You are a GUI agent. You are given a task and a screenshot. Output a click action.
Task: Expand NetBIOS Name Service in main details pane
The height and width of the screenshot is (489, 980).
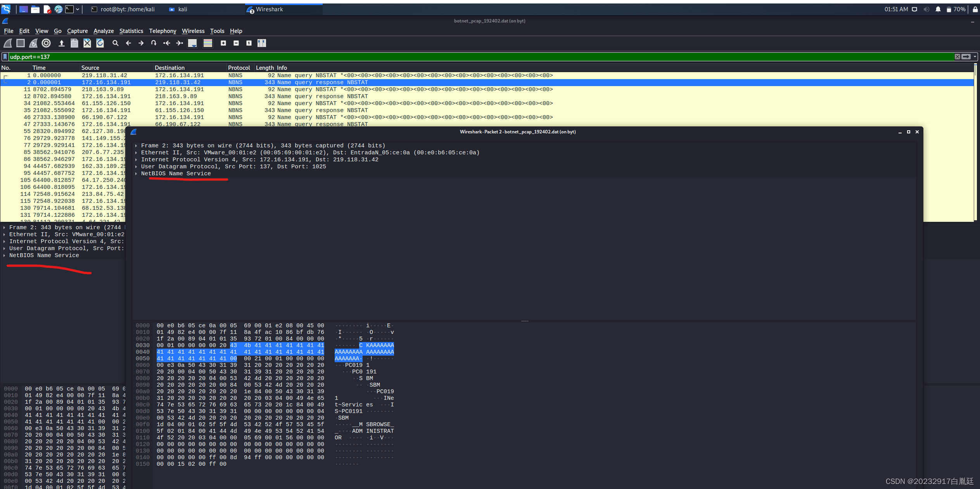[x=4, y=256]
